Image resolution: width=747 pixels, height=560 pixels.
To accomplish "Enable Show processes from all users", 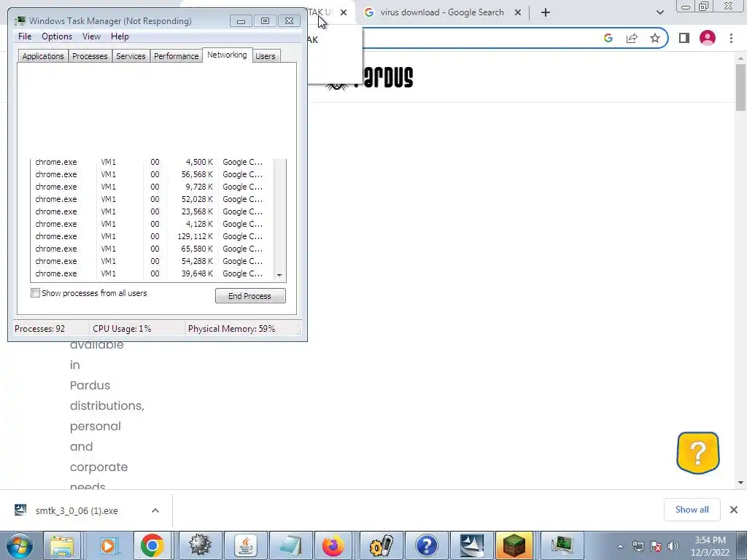I will 35,293.
